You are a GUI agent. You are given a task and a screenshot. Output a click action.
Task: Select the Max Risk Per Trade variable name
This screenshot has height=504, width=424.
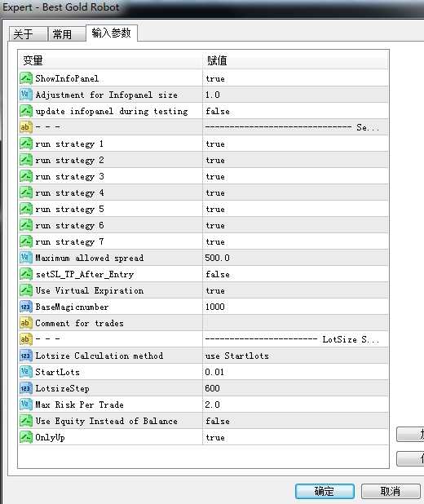(79, 405)
